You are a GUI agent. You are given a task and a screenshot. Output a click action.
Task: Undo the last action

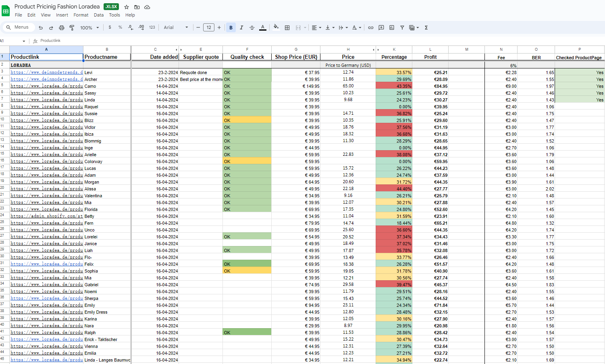point(41,27)
